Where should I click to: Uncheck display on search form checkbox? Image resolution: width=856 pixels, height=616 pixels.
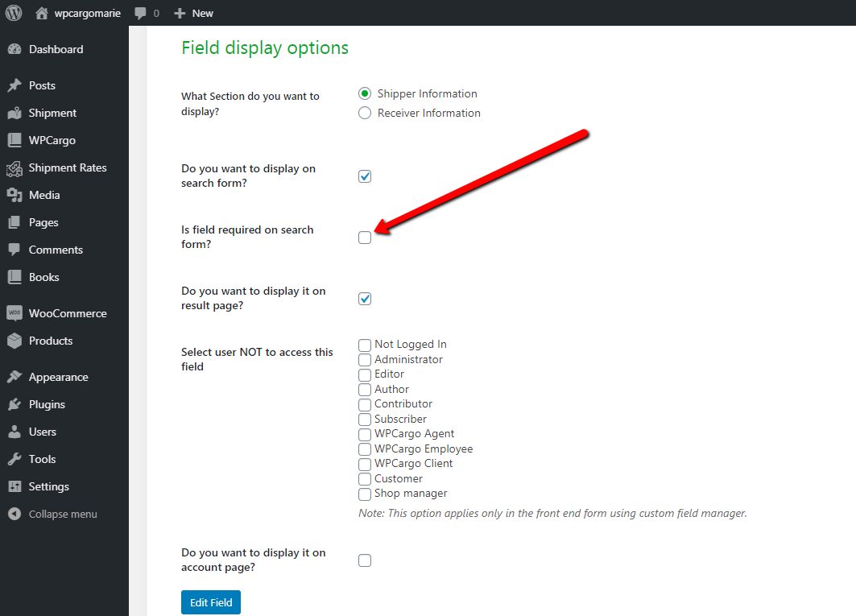[365, 176]
